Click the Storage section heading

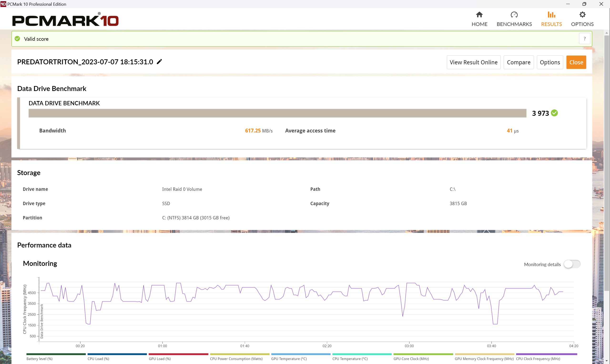pyautogui.click(x=29, y=173)
